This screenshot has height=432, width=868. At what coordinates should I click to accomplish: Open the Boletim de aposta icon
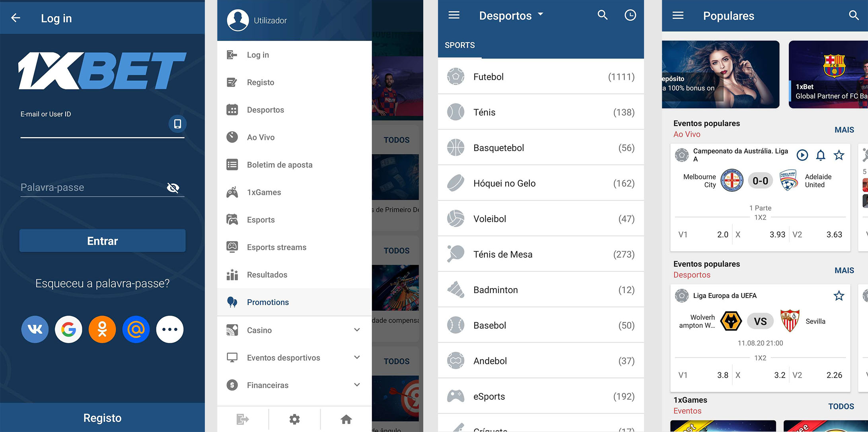(x=232, y=165)
